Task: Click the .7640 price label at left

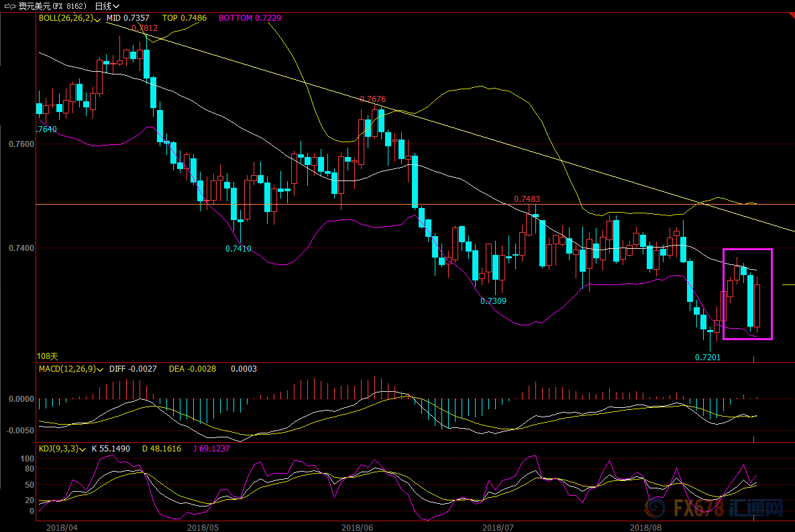Action: tap(47, 129)
